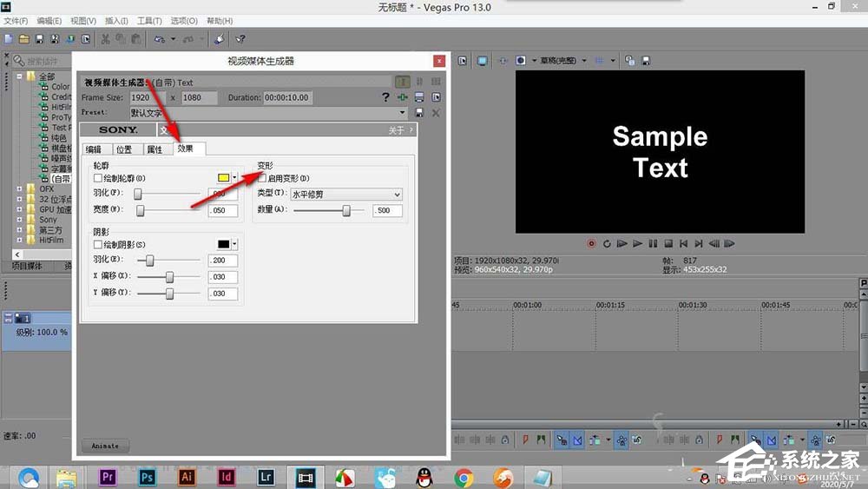Switch to the 位置 tab
This screenshot has height=489, width=868.
127,149
